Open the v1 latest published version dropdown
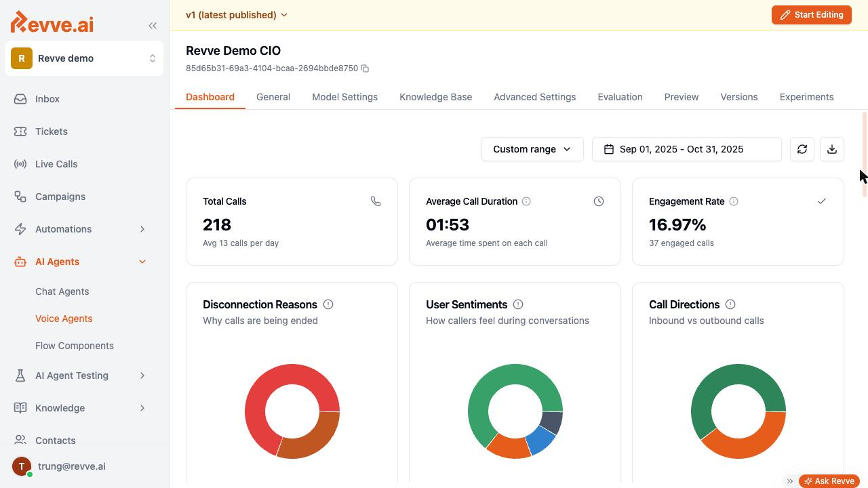Image resolution: width=868 pixels, height=488 pixels. click(x=237, y=15)
